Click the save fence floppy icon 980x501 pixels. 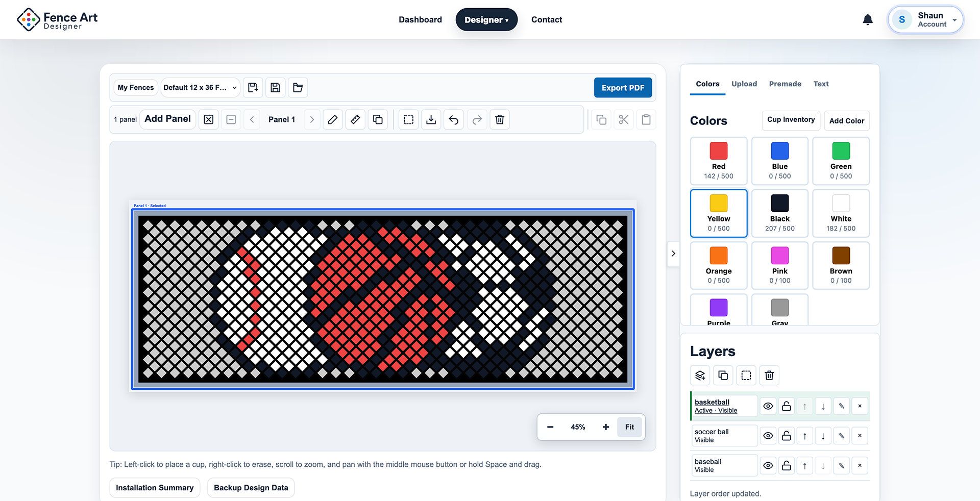tap(276, 87)
